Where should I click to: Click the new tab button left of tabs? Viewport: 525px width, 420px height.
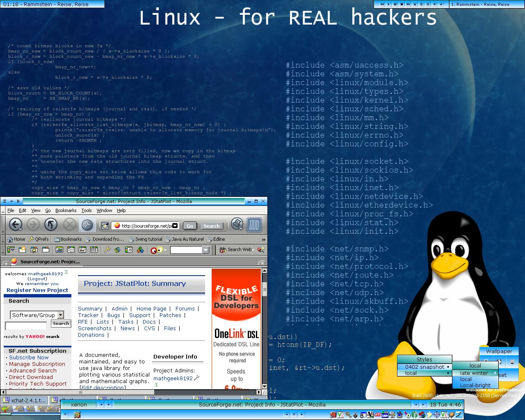pyautogui.click(x=6, y=262)
